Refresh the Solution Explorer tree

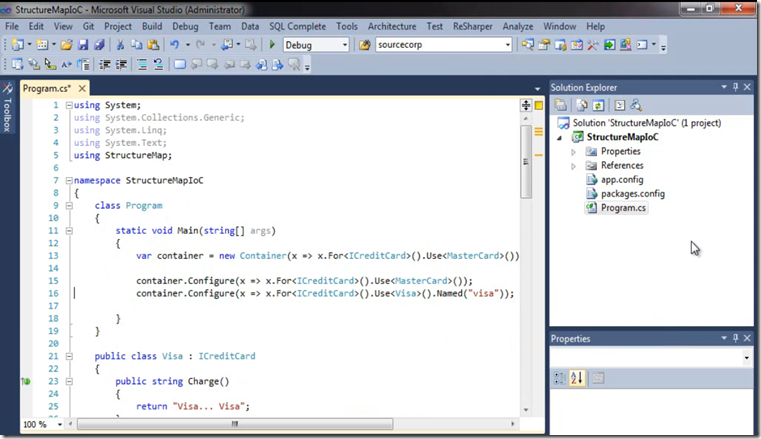coord(598,105)
